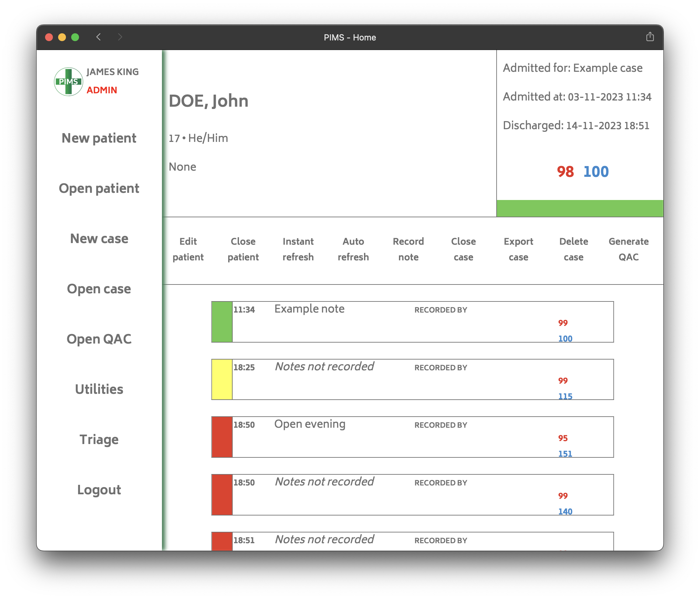Select Open patient in sidebar
The width and height of the screenshot is (700, 599).
pyautogui.click(x=99, y=189)
